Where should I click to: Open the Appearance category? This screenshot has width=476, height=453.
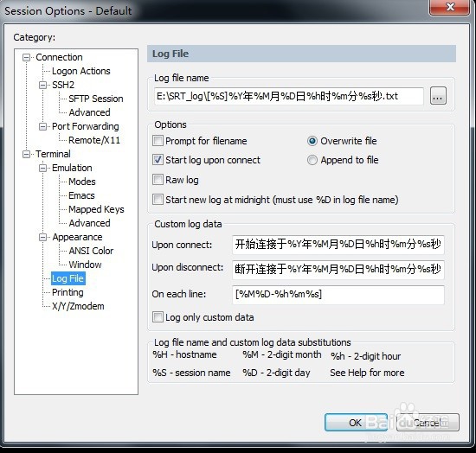click(x=77, y=237)
